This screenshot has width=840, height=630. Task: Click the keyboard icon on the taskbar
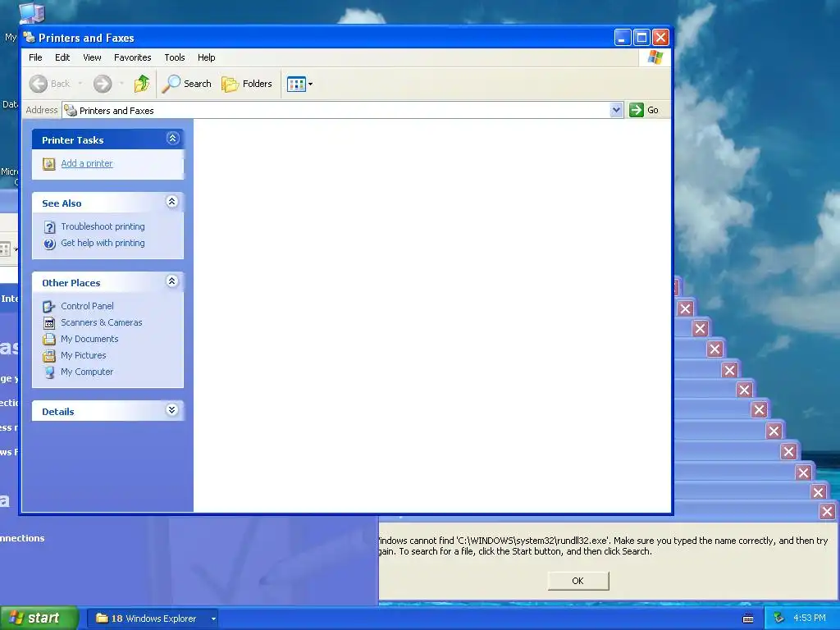point(748,619)
